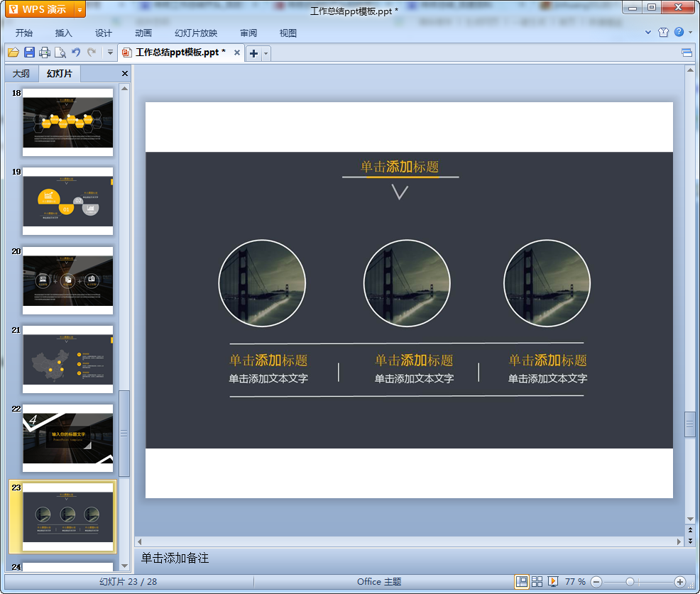Click the 77 % zoom level

point(575,581)
